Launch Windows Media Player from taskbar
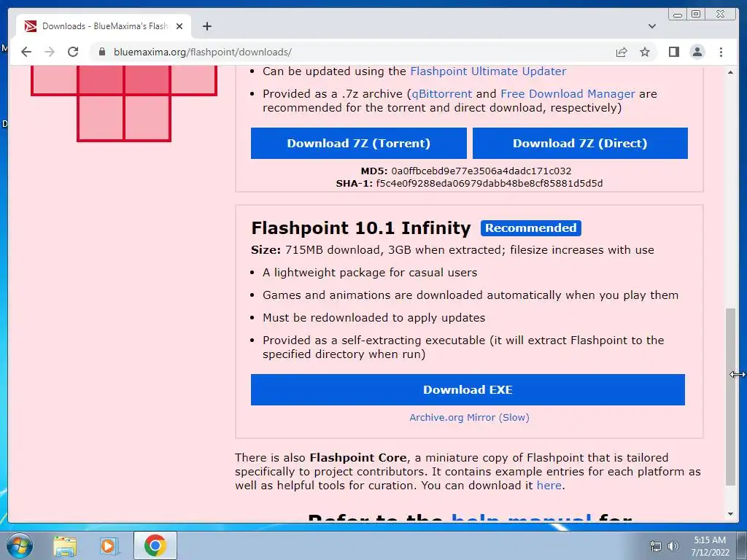The image size is (747, 560). coord(108,545)
